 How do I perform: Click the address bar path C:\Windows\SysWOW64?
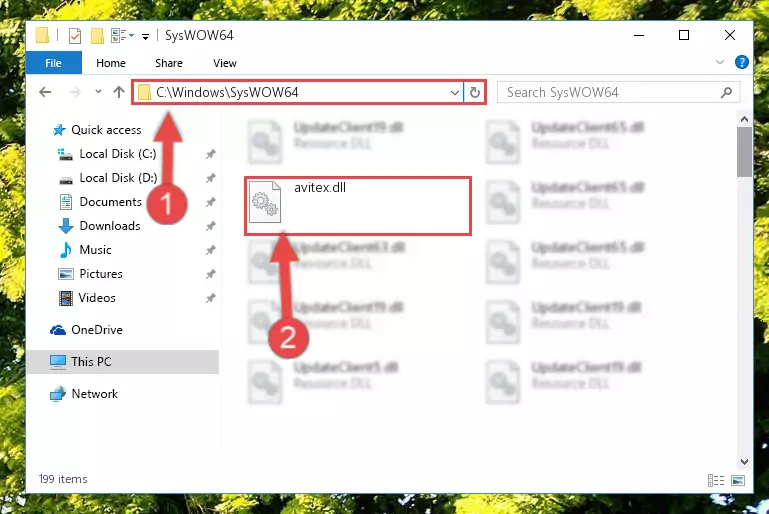(x=227, y=92)
